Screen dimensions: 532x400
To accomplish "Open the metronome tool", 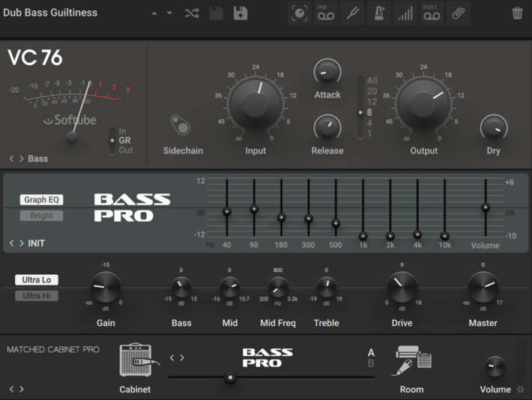I will coord(378,13).
